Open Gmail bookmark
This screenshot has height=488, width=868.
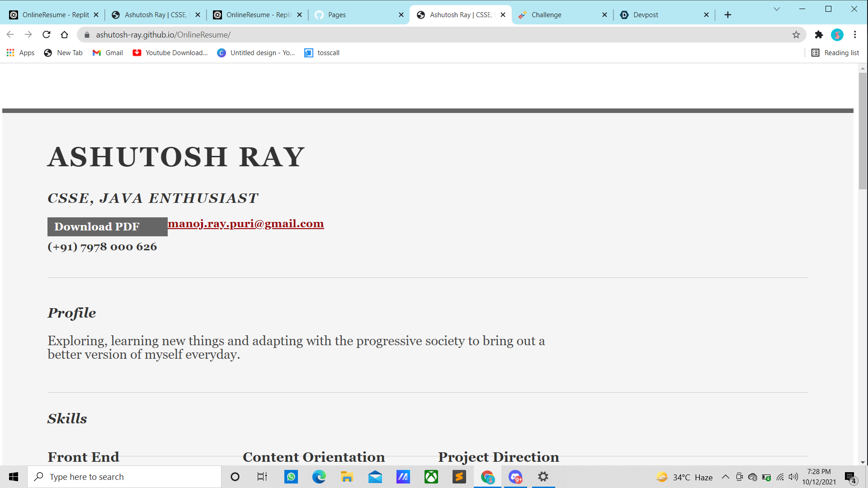point(108,53)
